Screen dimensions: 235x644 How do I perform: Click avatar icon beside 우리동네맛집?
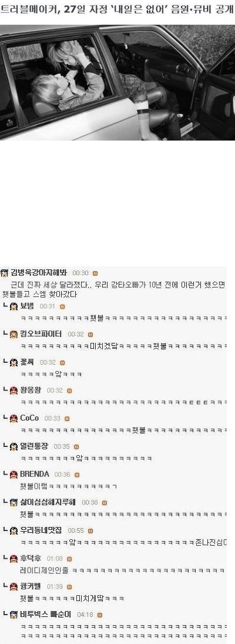(x=14, y=530)
